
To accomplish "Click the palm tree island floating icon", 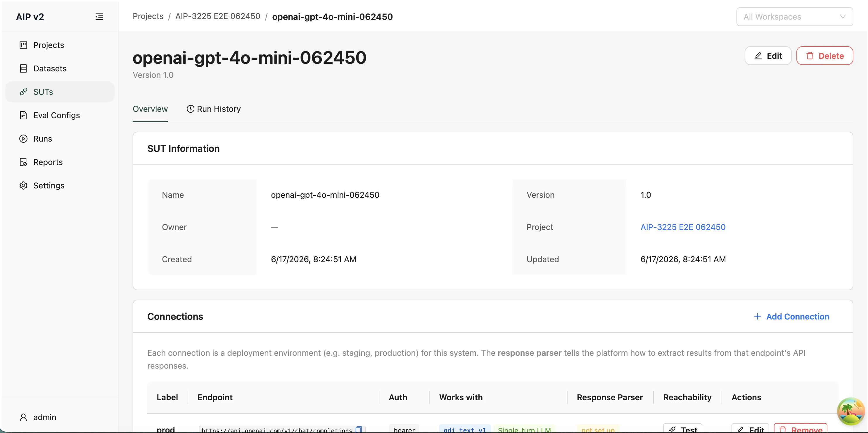I will pyautogui.click(x=850, y=411).
